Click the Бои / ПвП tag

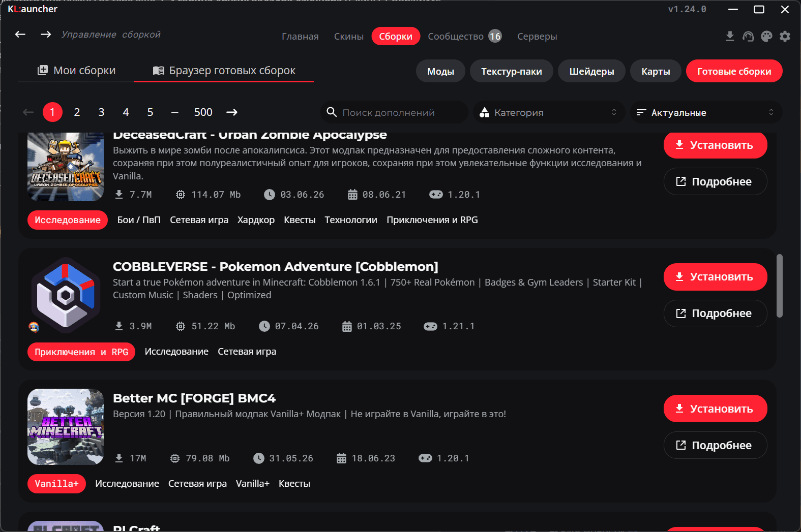click(139, 220)
